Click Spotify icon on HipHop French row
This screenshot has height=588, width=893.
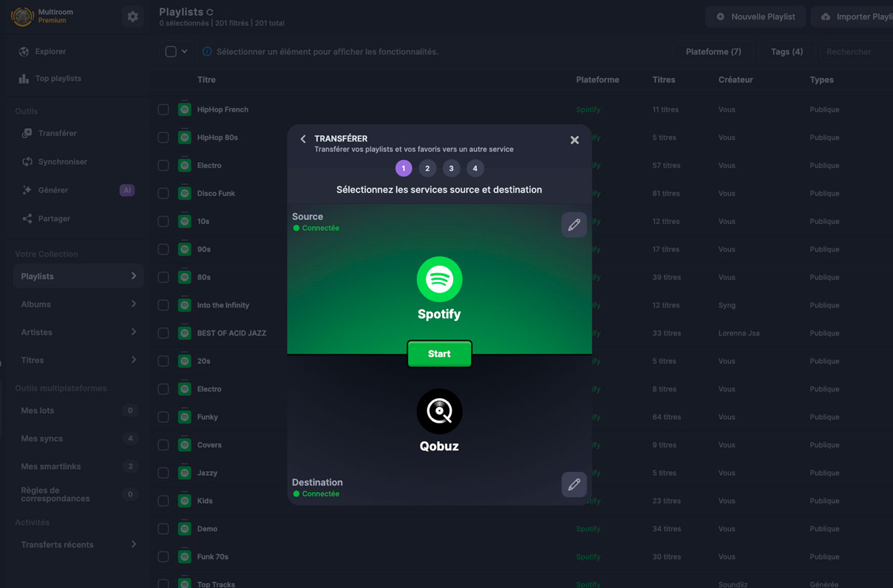[x=185, y=109]
